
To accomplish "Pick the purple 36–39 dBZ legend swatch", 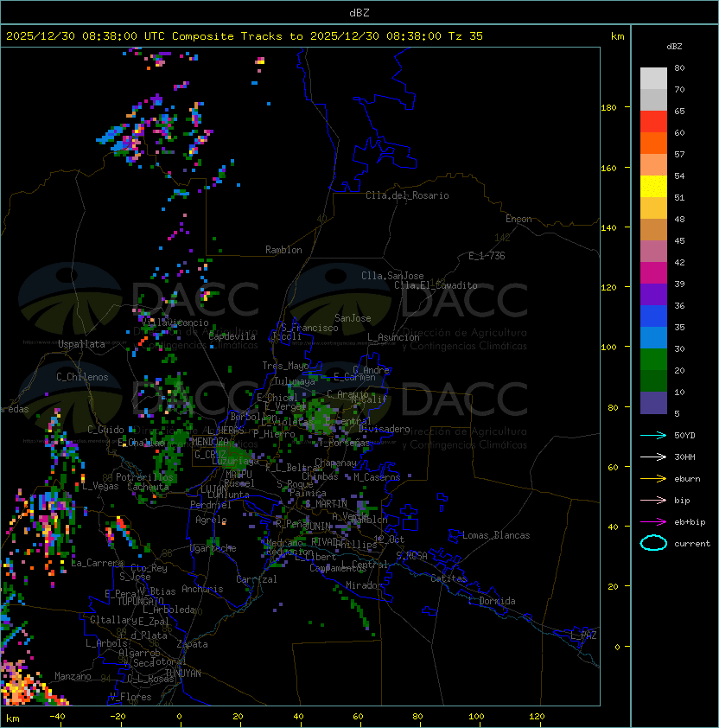I will point(653,295).
